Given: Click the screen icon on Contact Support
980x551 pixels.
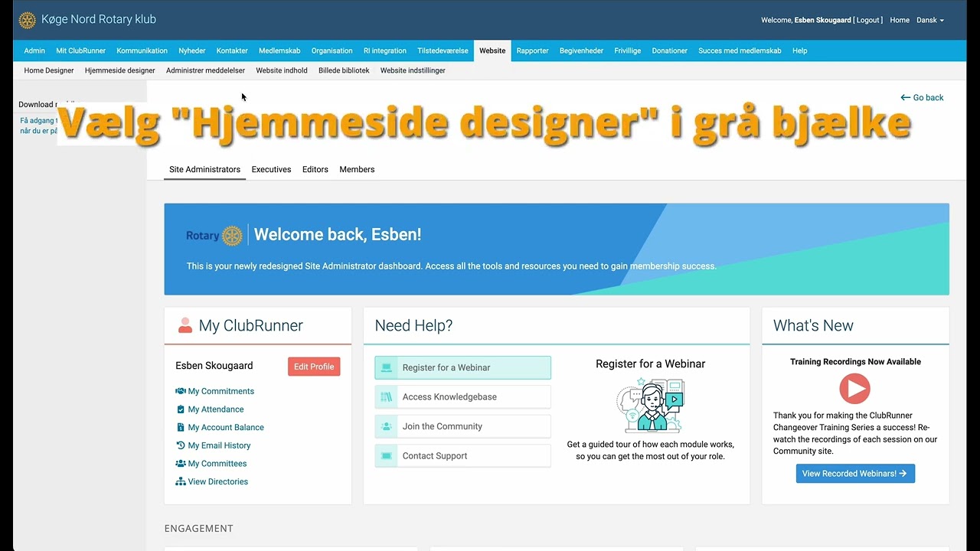Looking at the screenshot, I should [387, 456].
